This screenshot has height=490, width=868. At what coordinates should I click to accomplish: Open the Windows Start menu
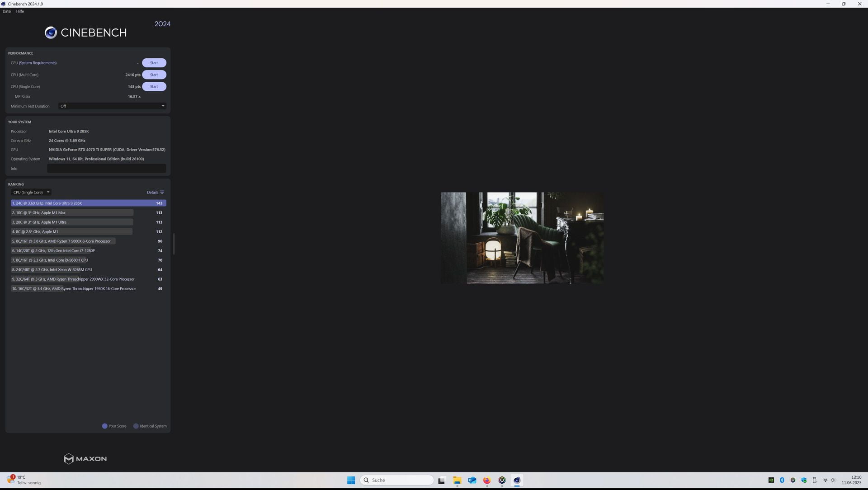coord(351,480)
